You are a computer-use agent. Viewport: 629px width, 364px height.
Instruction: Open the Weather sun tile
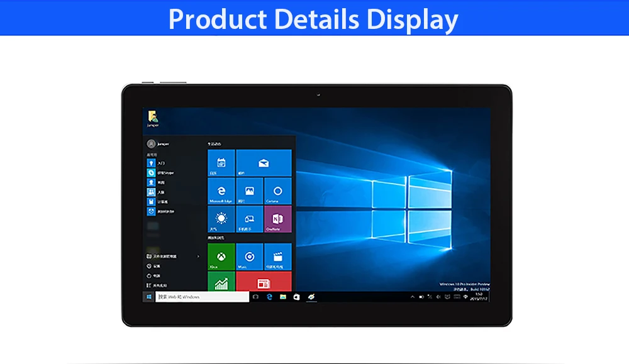coord(221,219)
